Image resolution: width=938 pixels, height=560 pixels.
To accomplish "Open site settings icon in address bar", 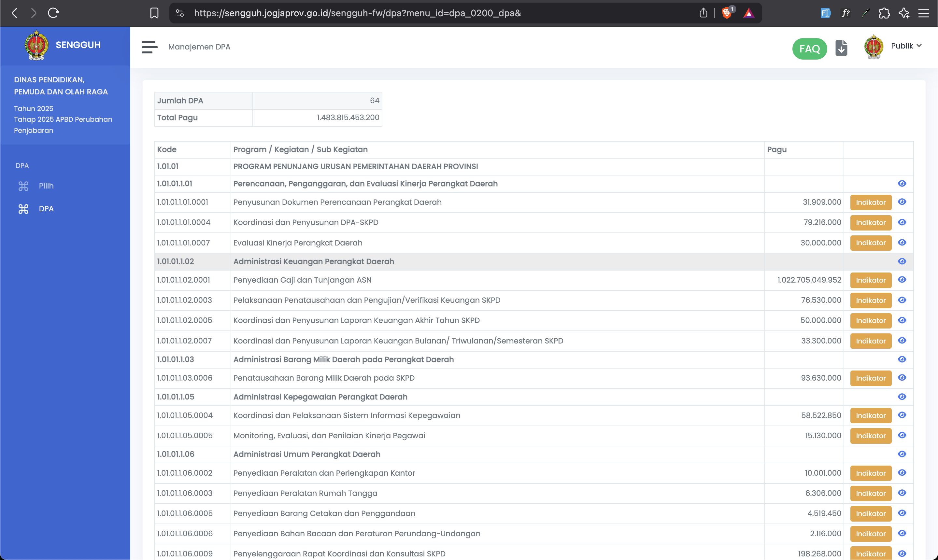I will (x=180, y=13).
